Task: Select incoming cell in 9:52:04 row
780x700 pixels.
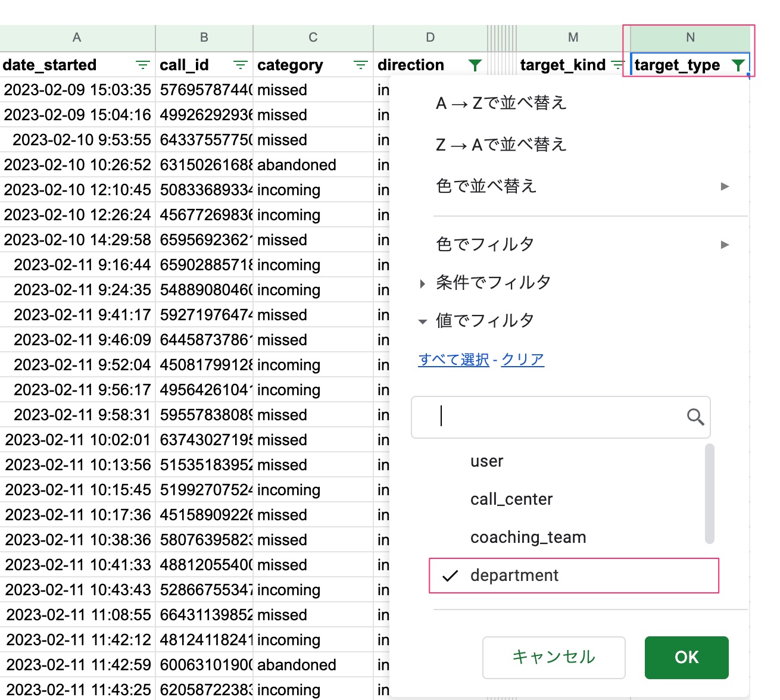Action: click(313, 365)
